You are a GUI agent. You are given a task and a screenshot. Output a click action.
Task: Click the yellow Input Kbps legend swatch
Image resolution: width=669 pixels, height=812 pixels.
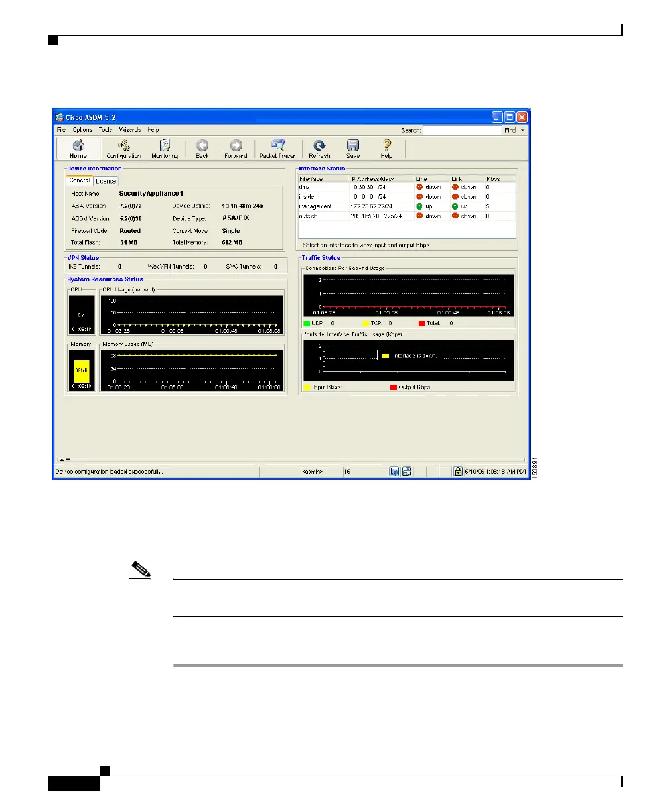click(307, 387)
